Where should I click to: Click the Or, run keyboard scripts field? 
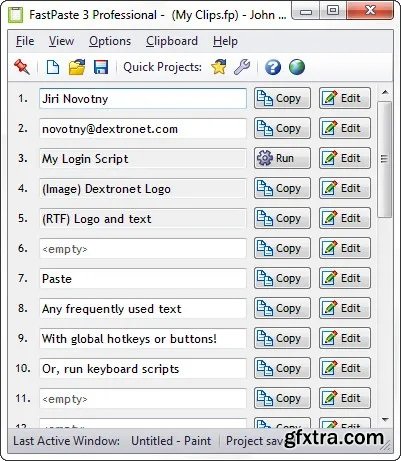143,369
